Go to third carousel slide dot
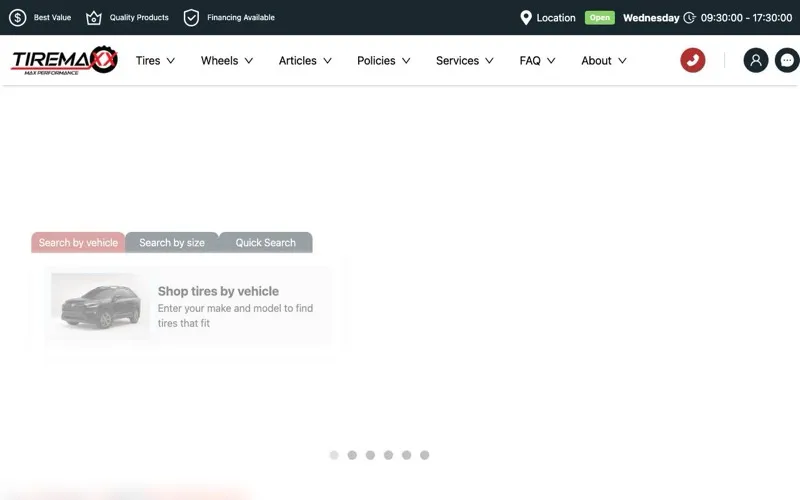The height and width of the screenshot is (500, 800). point(370,455)
